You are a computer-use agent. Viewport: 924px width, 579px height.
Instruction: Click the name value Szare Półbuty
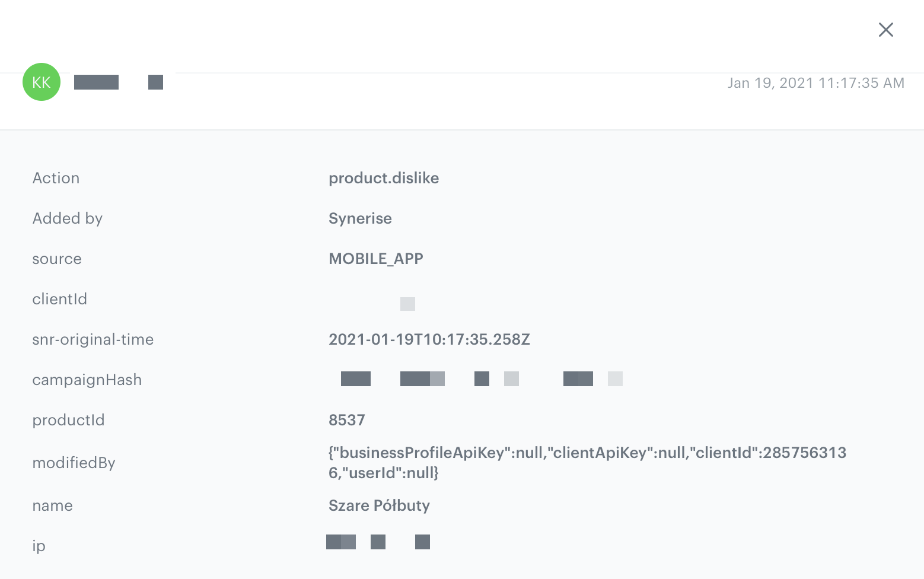tap(379, 505)
